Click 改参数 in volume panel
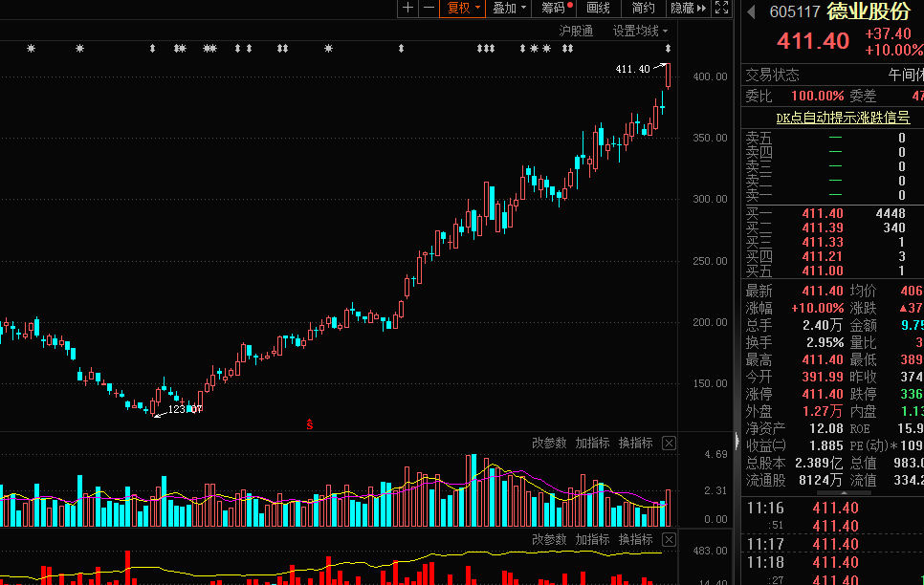Screen dimensions: 924x585 click(549, 444)
